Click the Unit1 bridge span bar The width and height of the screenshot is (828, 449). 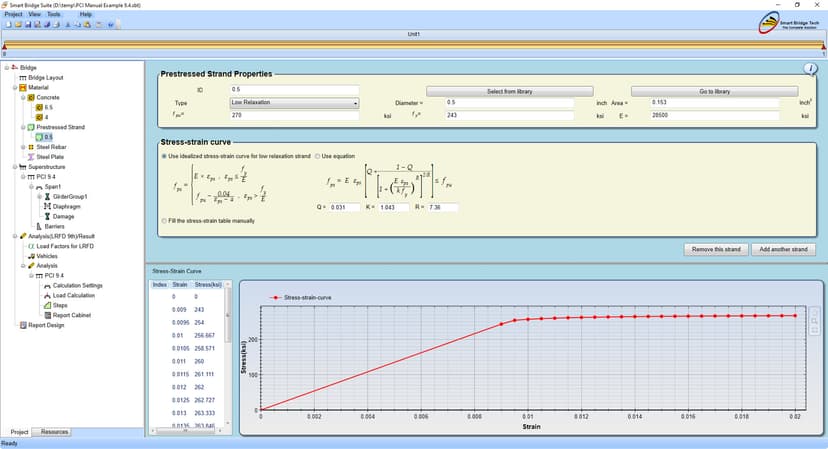[x=414, y=45]
